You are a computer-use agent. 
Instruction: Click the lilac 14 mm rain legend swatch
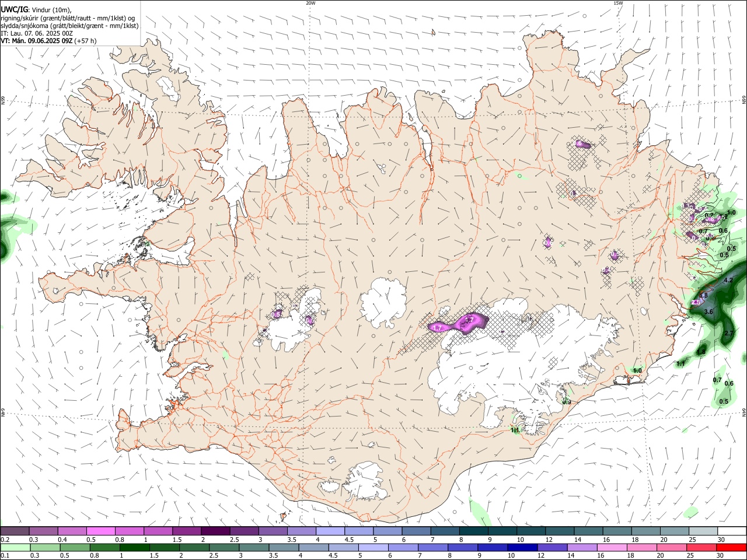(x=582, y=548)
